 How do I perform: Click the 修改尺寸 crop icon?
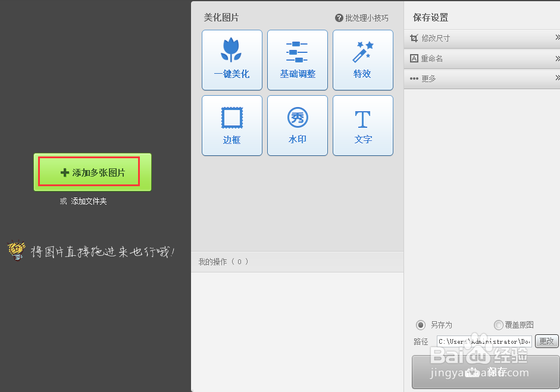(414, 38)
